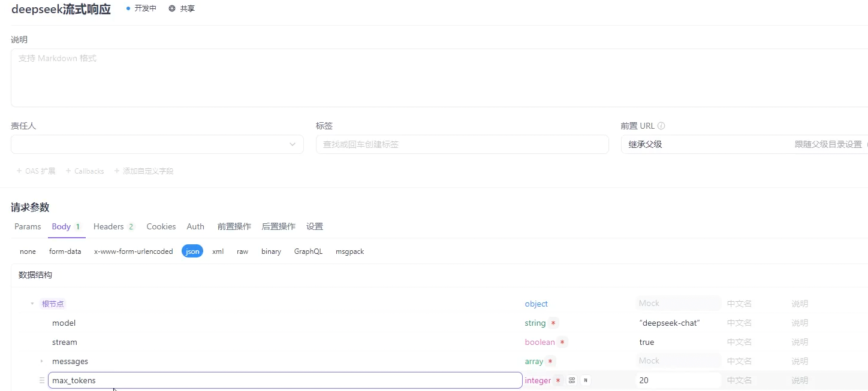
Task: Select the raw body type
Action: pos(242,251)
